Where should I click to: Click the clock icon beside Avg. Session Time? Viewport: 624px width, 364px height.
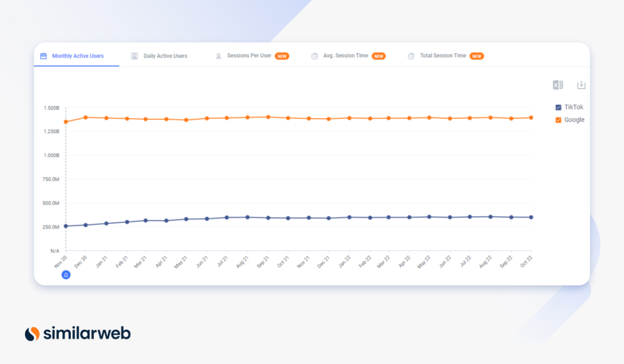tap(315, 56)
